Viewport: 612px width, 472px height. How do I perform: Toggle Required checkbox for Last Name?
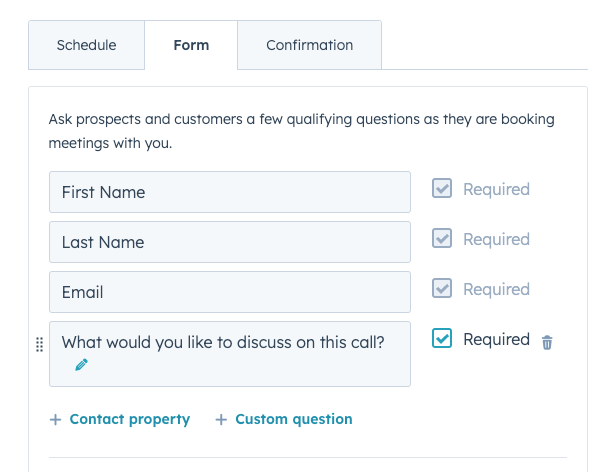[442, 238]
